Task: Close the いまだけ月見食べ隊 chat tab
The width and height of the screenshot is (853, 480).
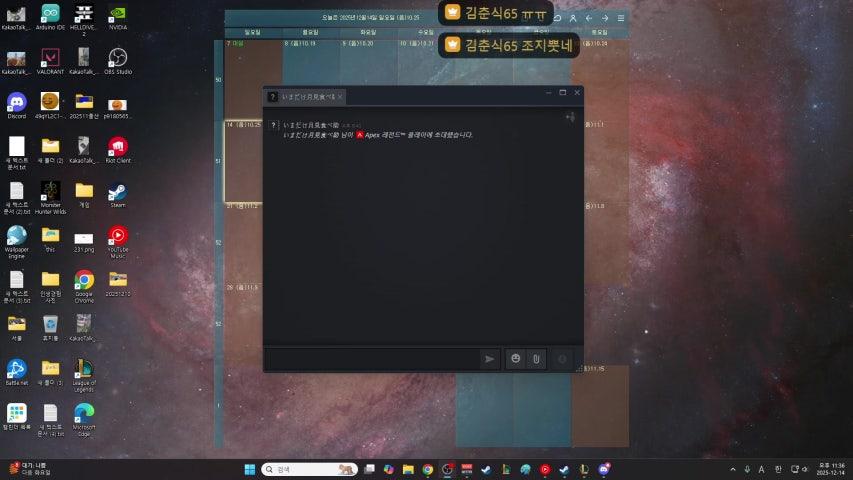Action: [x=340, y=97]
